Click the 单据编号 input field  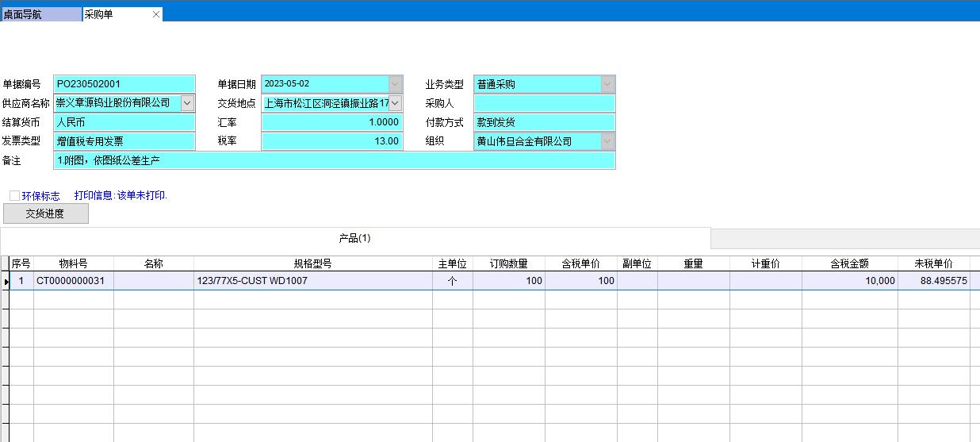tap(124, 84)
